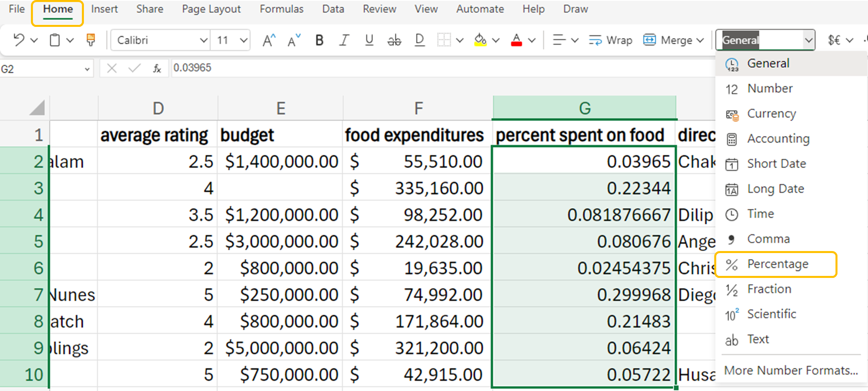This screenshot has width=868, height=391.
Task: Select Percentage from the format list
Action: [x=777, y=264]
